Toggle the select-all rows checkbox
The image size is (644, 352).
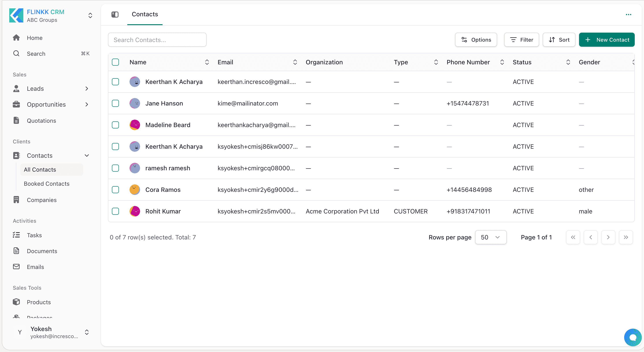[115, 62]
